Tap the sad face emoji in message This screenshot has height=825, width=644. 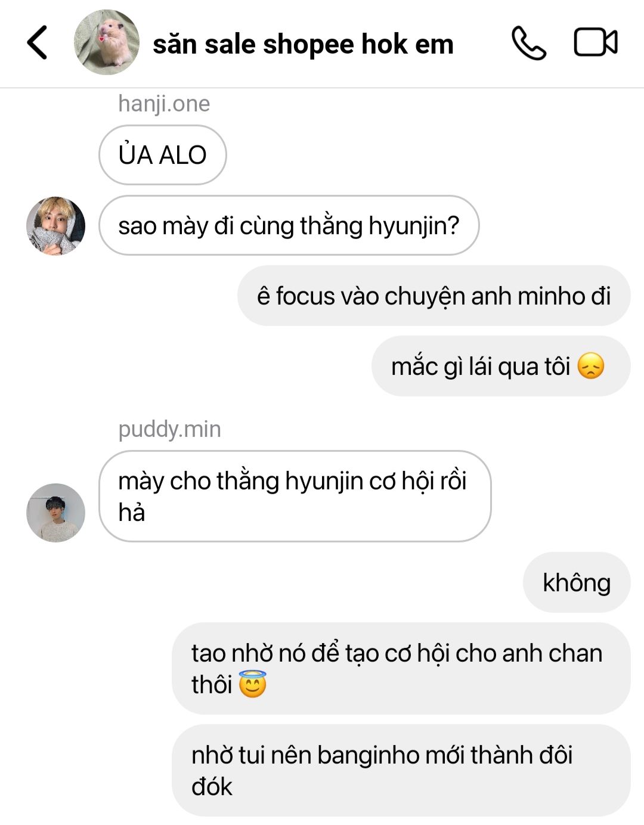pos(591,366)
